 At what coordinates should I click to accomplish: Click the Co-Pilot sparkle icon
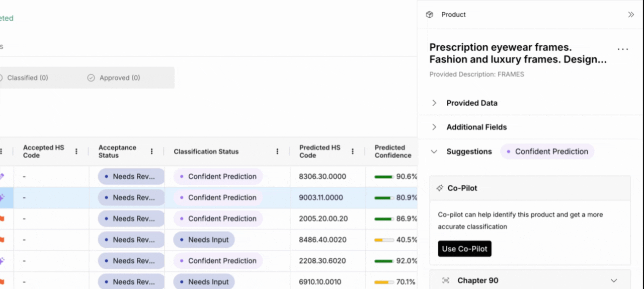(x=439, y=188)
